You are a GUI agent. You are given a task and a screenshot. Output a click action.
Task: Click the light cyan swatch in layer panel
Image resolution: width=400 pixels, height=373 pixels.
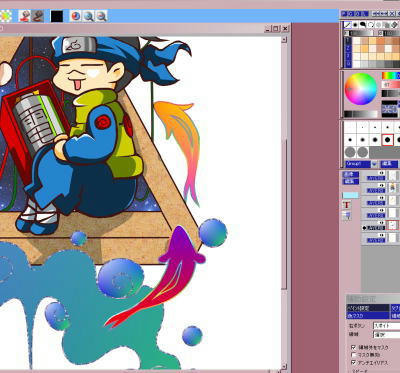[350, 195]
